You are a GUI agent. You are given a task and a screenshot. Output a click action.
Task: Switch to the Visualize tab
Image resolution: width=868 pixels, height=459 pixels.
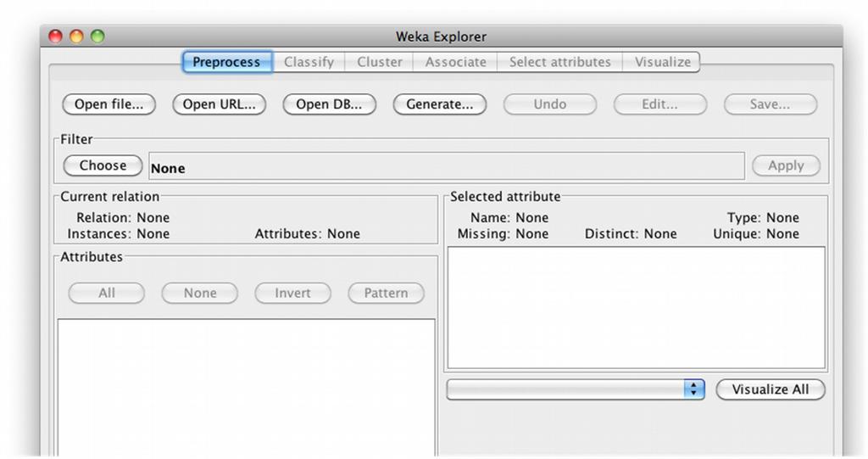[662, 62]
